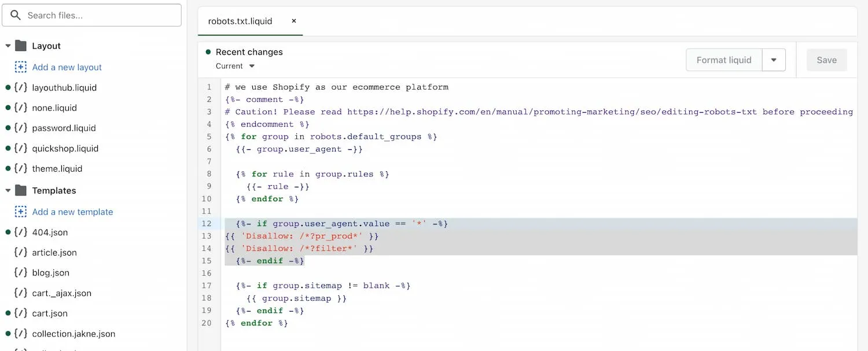The image size is (868, 351).
Task: Click the Add a new template plus icon
Action: coord(21,212)
